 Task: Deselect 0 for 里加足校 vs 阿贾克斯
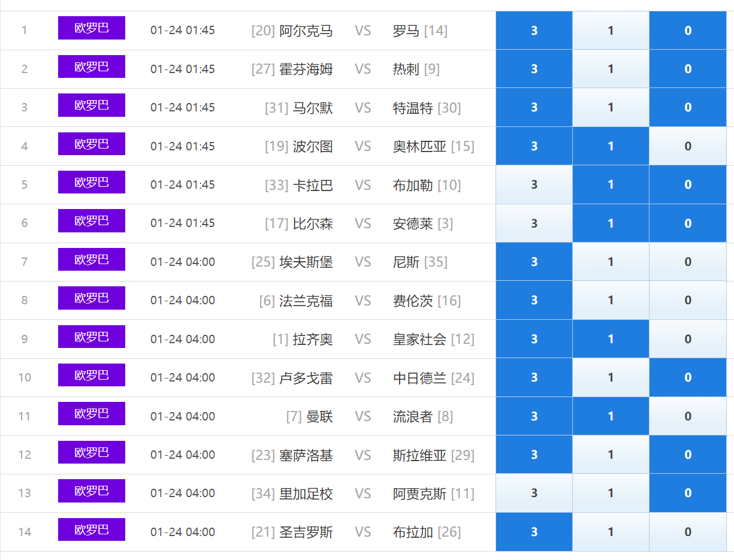tap(688, 493)
